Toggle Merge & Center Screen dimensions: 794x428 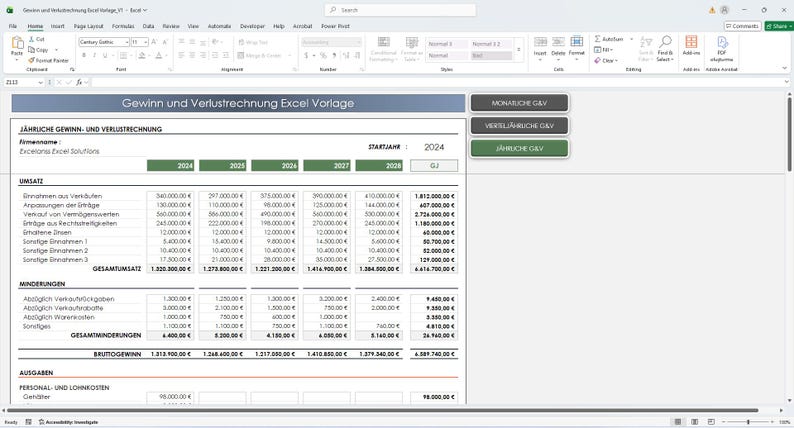point(259,55)
